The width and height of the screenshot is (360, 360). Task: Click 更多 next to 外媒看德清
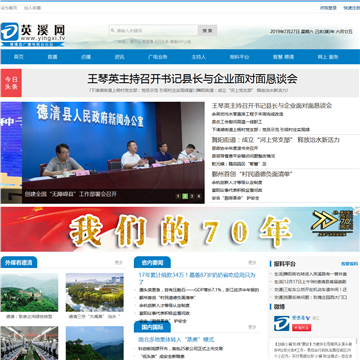pos(119,263)
